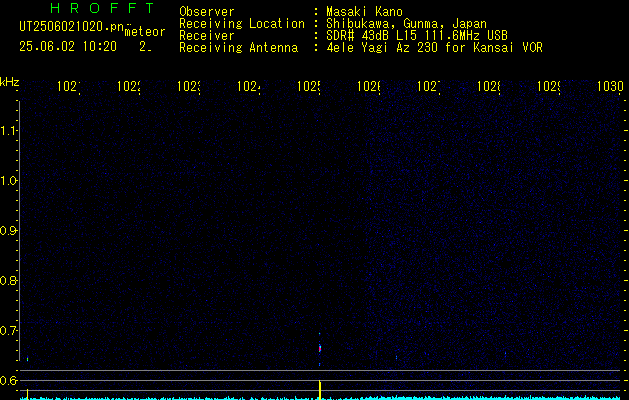Select location 'Shibukawa, Gunma, Japan'
629x400 pixels.
tap(406, 24)
